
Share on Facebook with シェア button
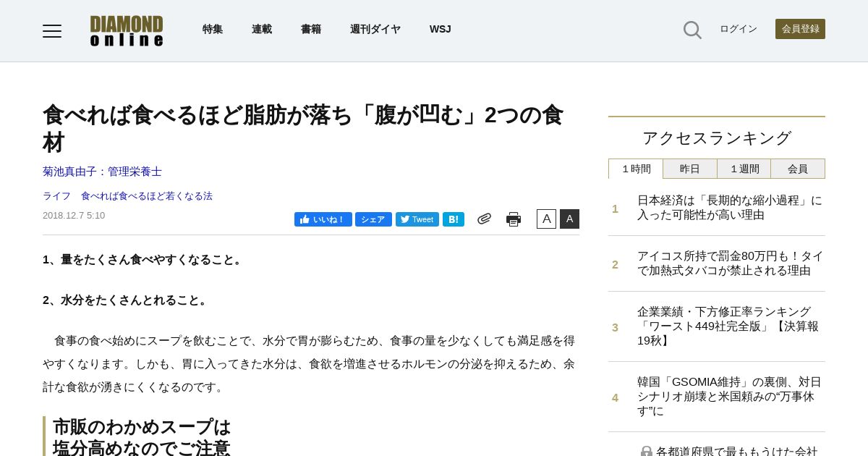tap(373, 219)
